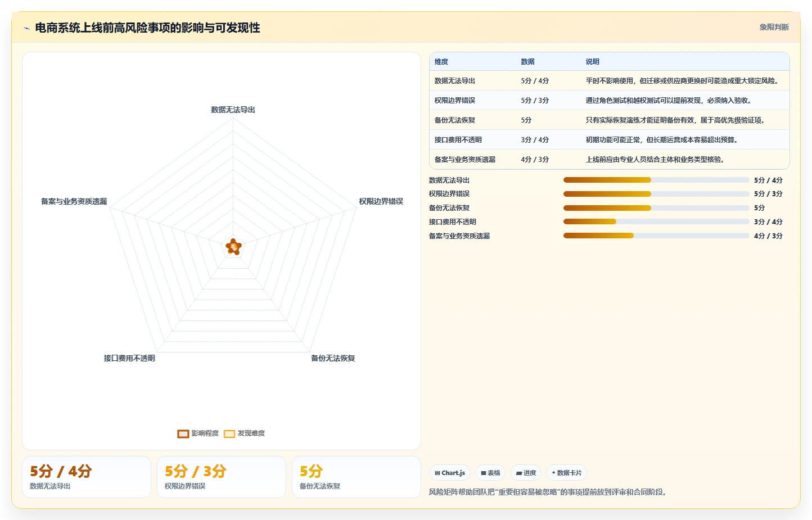Toggle the 发现难度 legend swatch
812x520 pixels.
tap(229, 433)
